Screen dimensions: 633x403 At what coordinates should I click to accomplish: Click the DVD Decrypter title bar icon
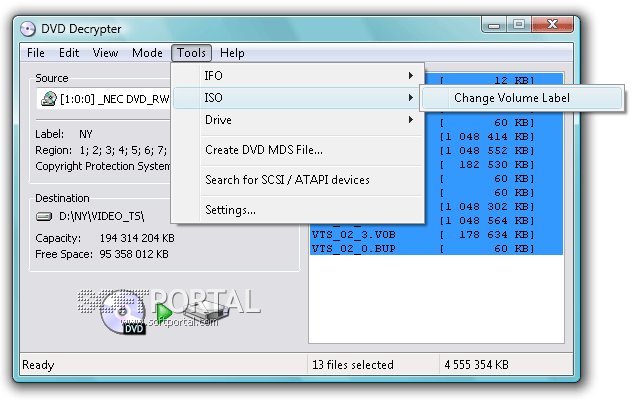point(27,27)
